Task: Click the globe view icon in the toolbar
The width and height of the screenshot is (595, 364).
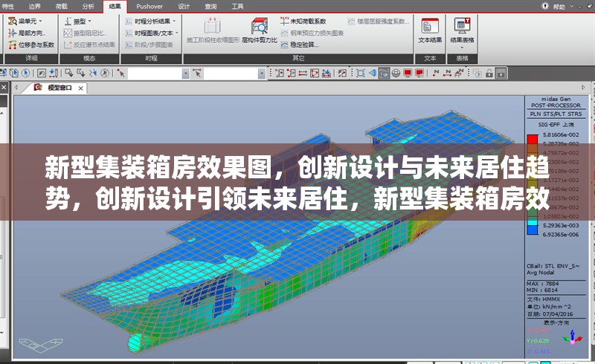Action: point(395,73)
